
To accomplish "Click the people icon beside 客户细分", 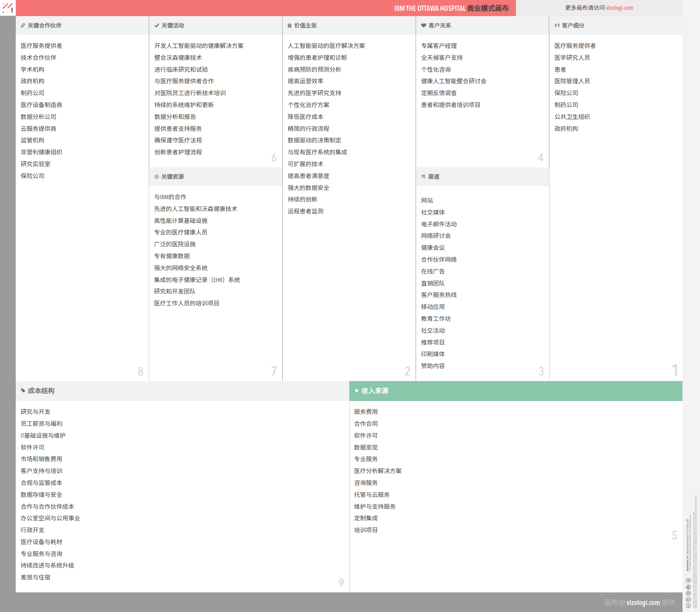I will 557,26.
